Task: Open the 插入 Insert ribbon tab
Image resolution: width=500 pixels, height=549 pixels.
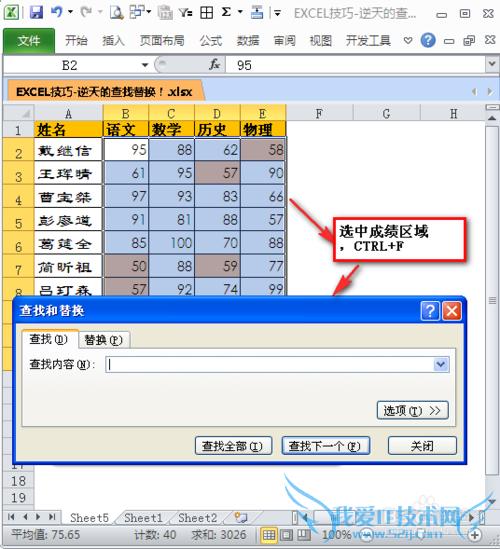Action: pyautogui.click(x=113, y=41)
